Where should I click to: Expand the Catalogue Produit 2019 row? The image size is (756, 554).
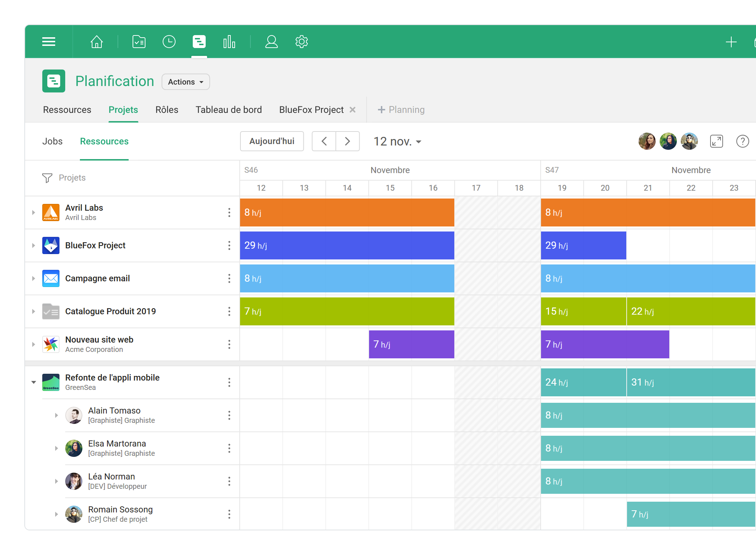pos(33,311)
